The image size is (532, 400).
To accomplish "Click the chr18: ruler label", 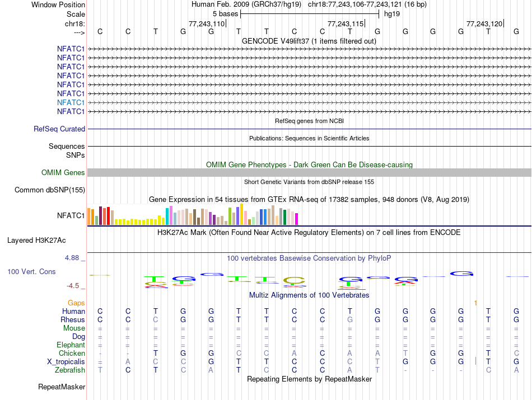I will tap(74, 23).
